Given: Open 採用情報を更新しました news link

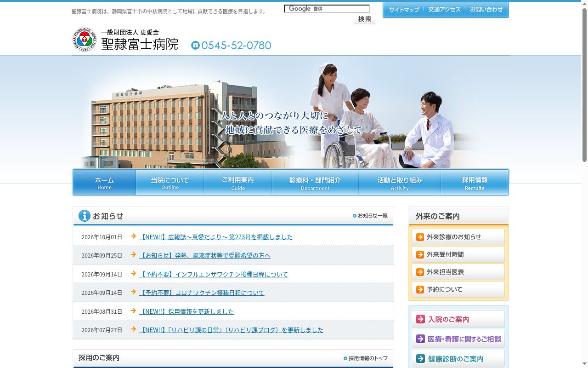Looking at the screenshot, I should pos(187,311).
